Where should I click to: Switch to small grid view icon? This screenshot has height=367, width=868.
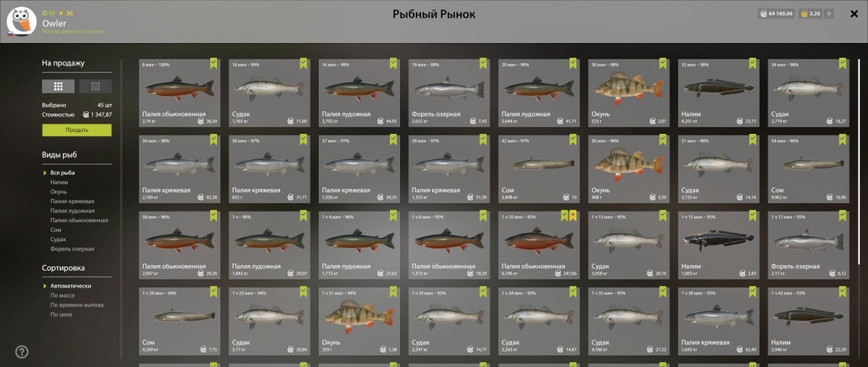coord(95,86)
